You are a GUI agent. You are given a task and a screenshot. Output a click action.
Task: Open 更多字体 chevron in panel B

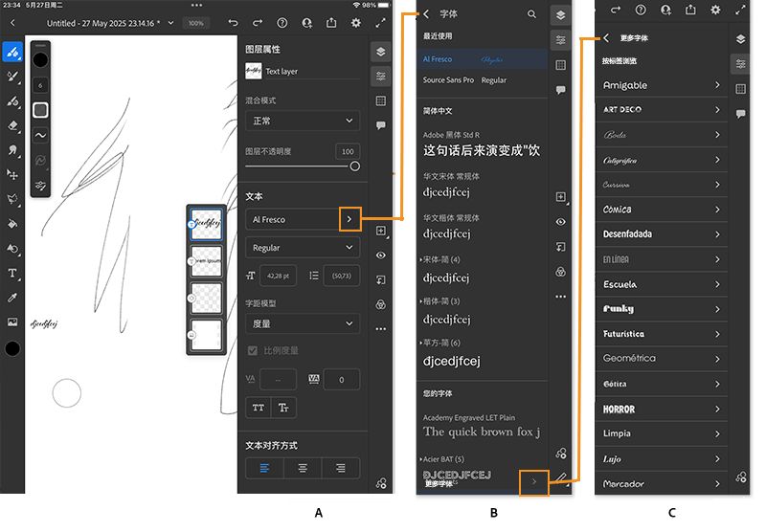534,482
